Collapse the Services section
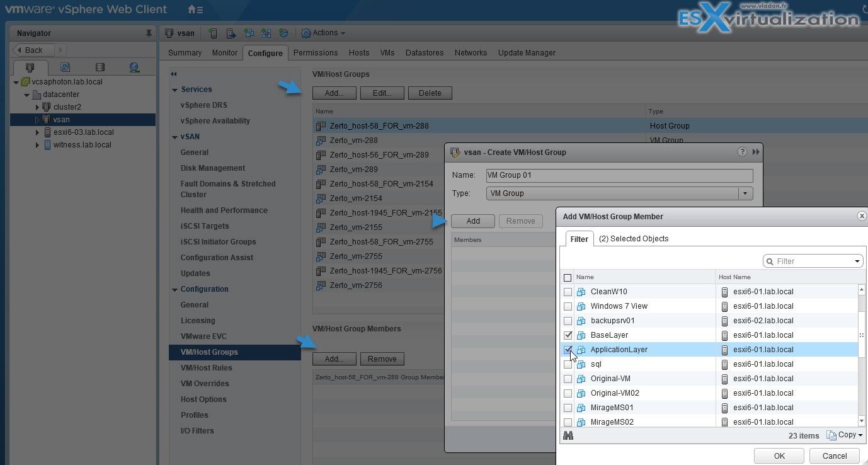The image size is (868, 465). 175,89
